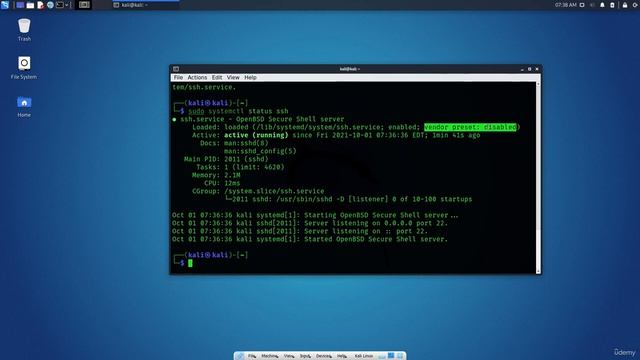Open terminal File menu
Viewport: 640px width, 360px height.
click(x=178, y=78)
